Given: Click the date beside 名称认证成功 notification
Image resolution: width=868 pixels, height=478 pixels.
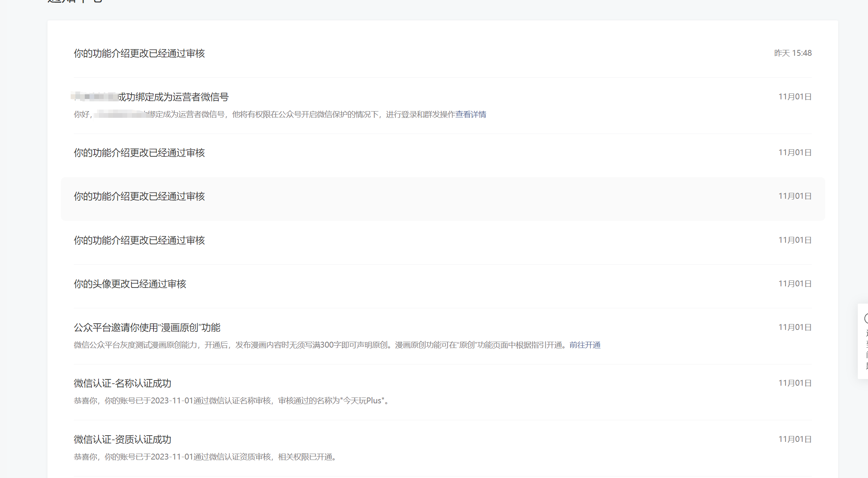Looking at the screenshot, I should pos(795,383).
